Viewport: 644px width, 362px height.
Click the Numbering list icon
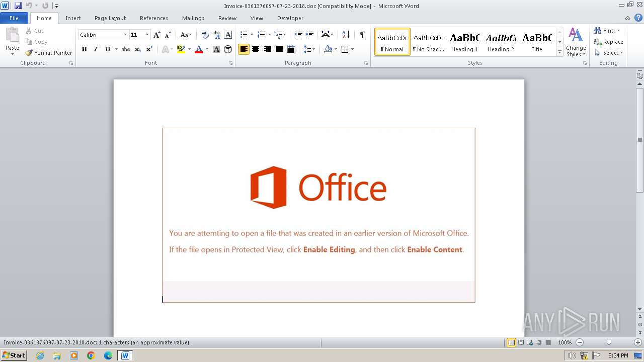click(x=261, y=35)
